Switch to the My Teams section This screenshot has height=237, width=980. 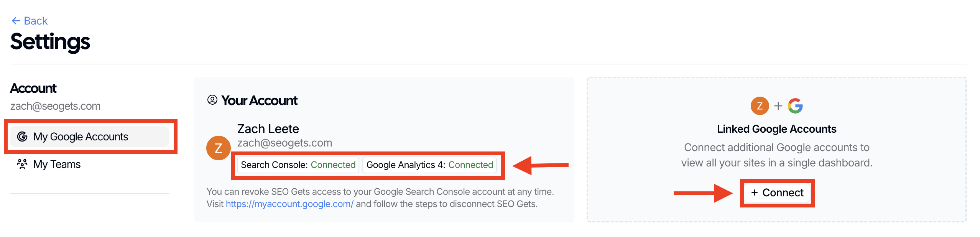57,164
